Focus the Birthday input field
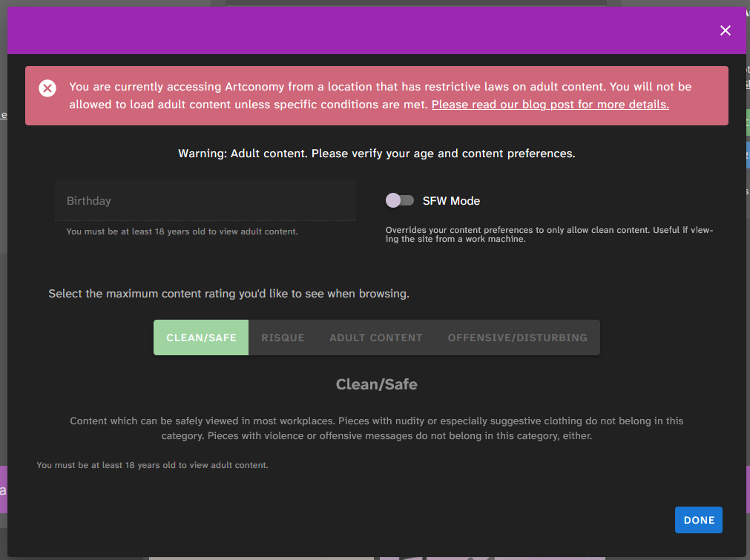 [205, 201]
